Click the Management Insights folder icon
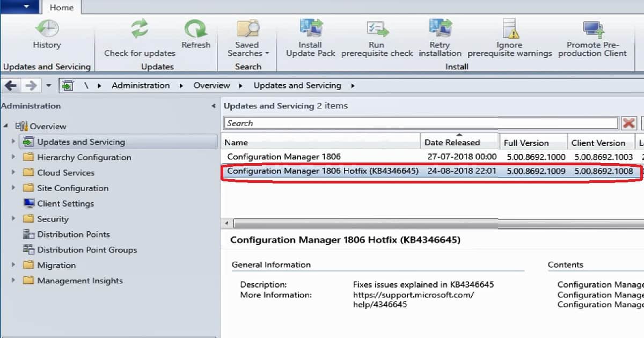The image size is (644, 338). (28, 281)
